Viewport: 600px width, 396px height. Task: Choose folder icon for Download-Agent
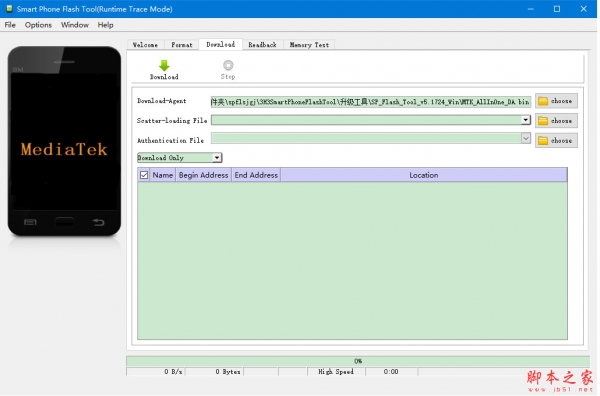pos(543,101)
